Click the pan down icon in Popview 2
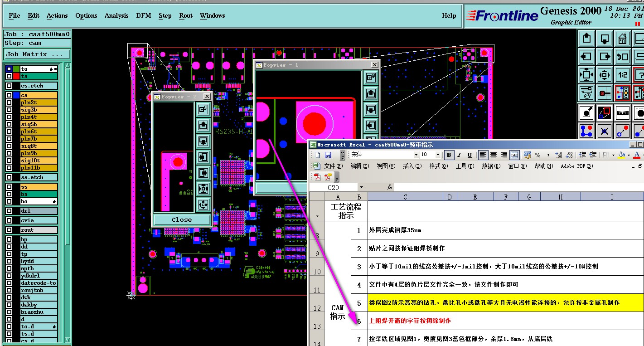644x346 pixels. point(203,141)
